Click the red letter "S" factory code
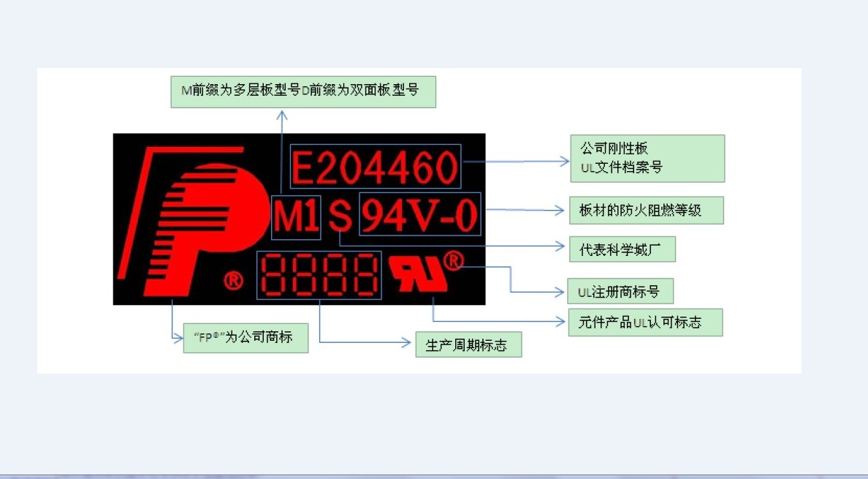This screenshot has width=868, height=479. (x=340, y=216)
